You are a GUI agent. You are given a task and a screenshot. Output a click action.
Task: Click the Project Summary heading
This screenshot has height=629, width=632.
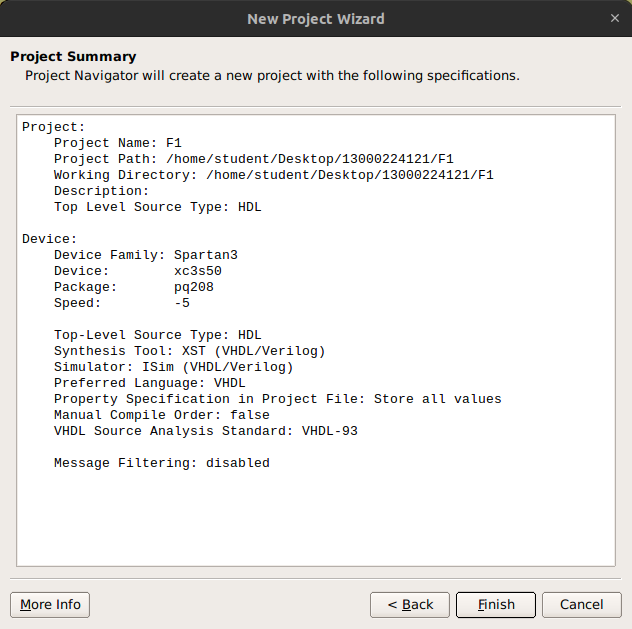tap(73, 56)
